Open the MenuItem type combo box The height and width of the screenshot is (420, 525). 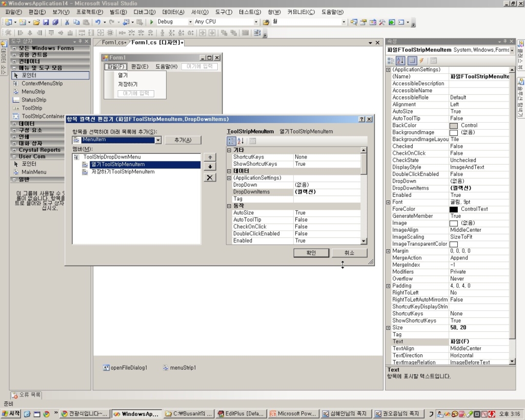tap(158, 140)
